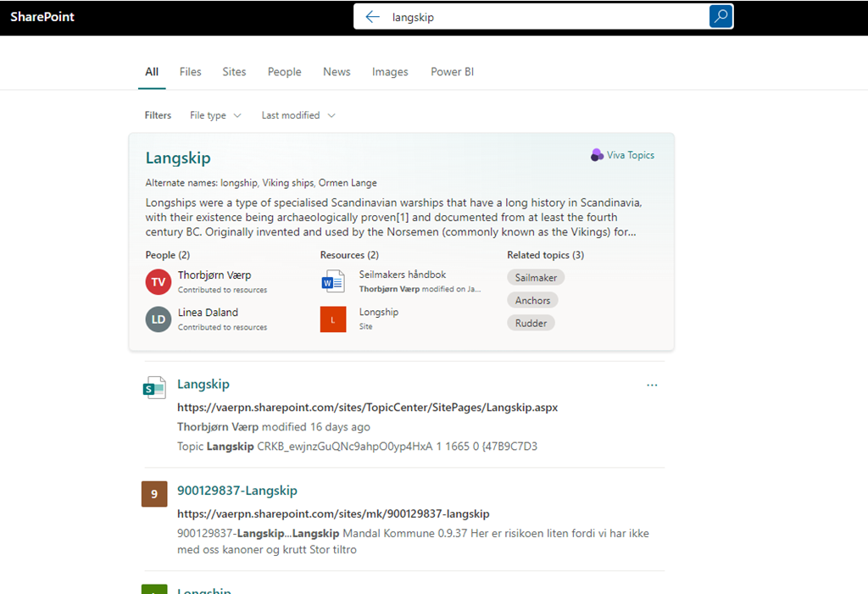Screen dimensions: 868x594
Task: Click inside the search text field
Action: coord(542,17)
